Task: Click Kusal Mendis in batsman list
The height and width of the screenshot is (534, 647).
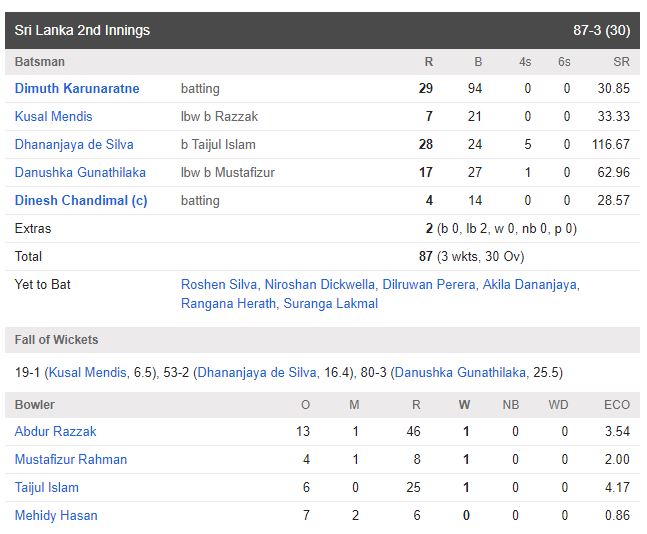Action: (x=55, y=117)
